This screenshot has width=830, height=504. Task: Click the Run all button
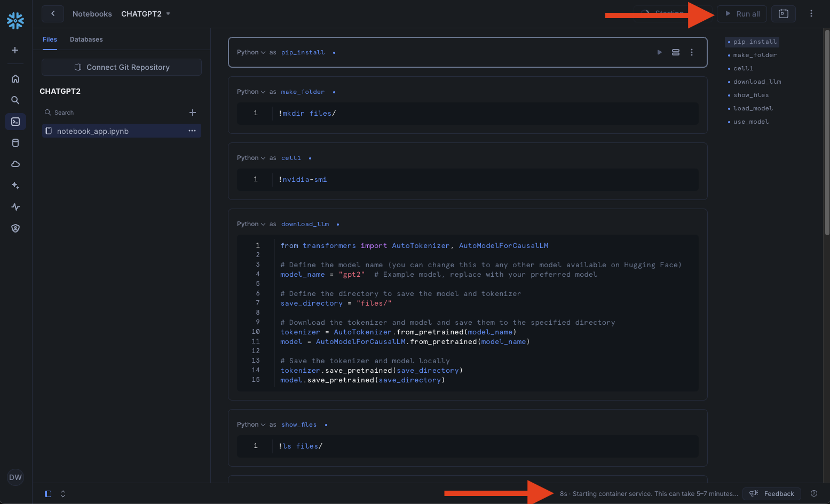click(x=742, y=14)
